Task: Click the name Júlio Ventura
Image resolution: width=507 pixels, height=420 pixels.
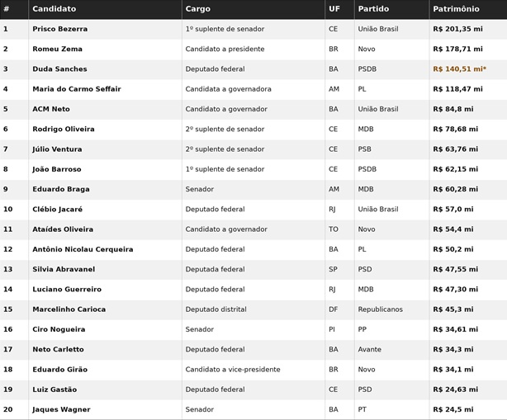Action: (x=57, y=149)
